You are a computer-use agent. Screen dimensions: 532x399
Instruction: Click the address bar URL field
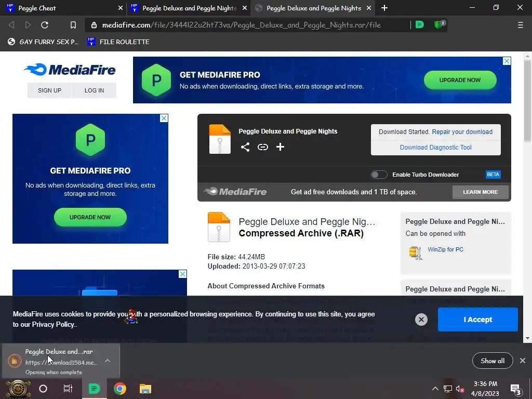point(241,25)
